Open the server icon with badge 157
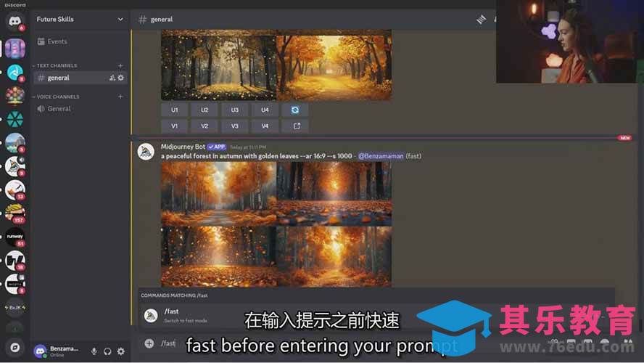This screenshot has height=363, width=644. click(x=15, y=213)
